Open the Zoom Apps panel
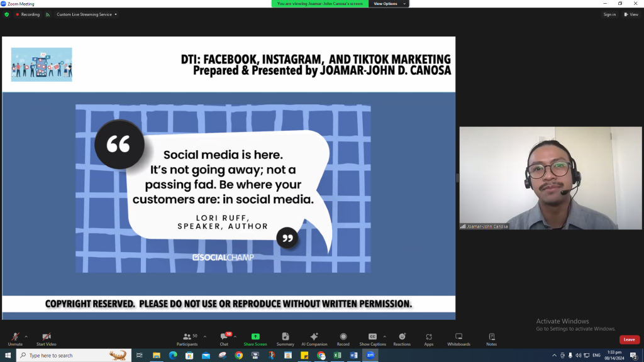 pyautogui.click(x=428, y=339)
